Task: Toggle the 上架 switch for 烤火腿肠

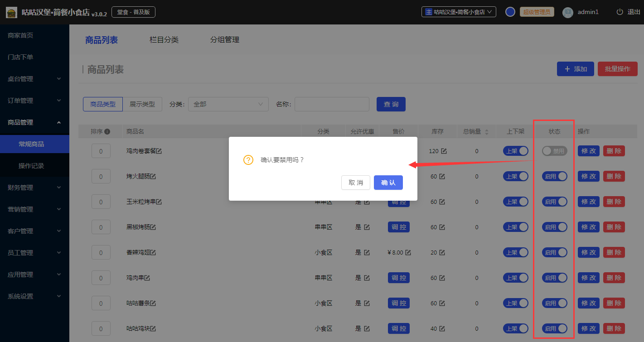Action: (x=516, y=176)
